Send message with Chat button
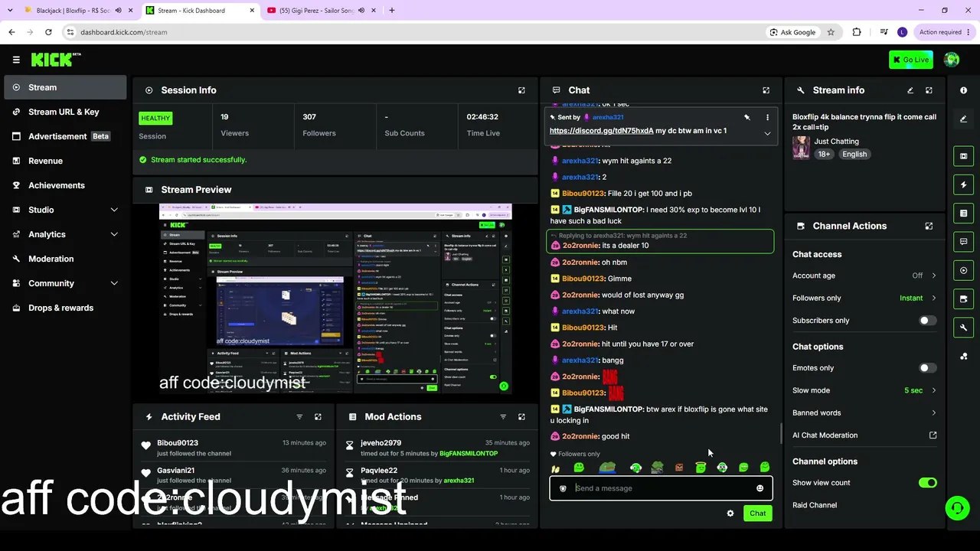The width and height of the screenshot is (980, 551). [757, 514]
